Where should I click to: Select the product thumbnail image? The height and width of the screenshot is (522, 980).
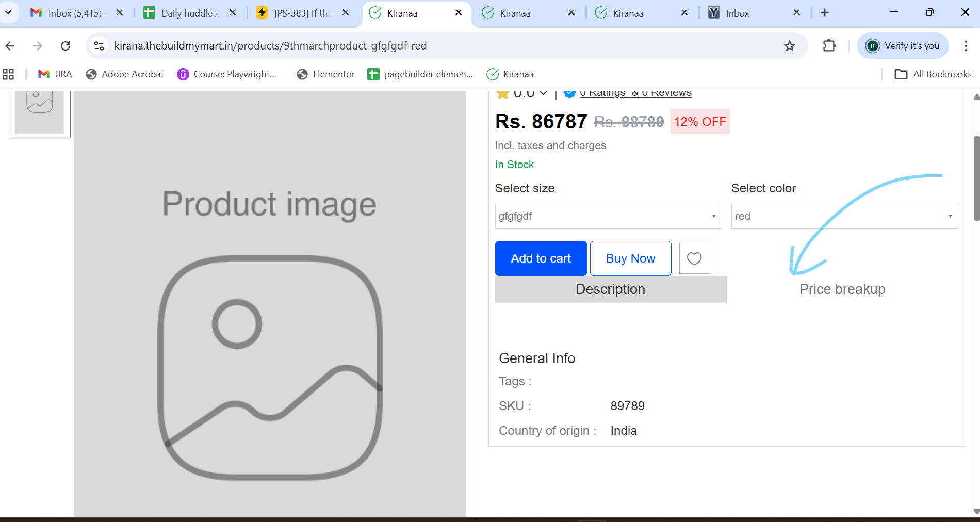point(40,113)
